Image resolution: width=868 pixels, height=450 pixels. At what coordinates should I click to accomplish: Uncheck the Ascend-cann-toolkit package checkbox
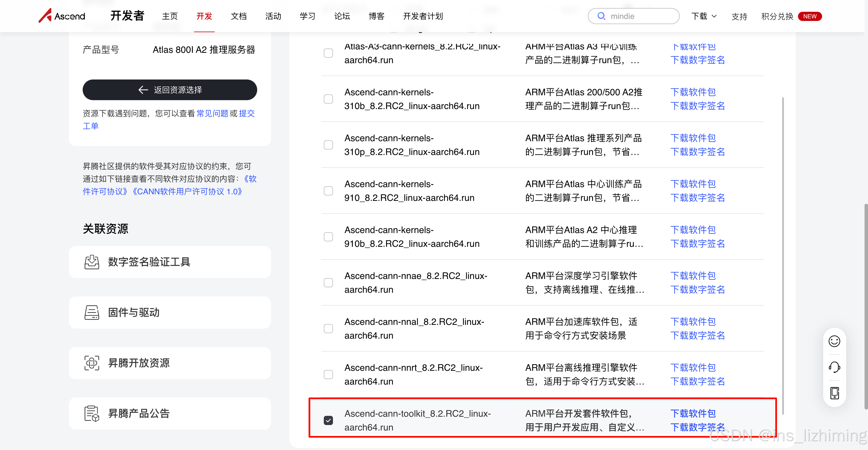pos(328,420)
